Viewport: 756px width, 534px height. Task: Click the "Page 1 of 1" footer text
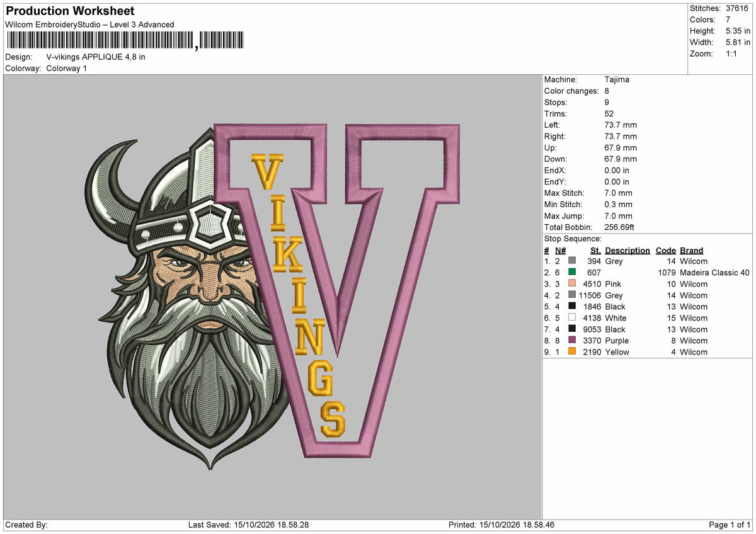730,525
